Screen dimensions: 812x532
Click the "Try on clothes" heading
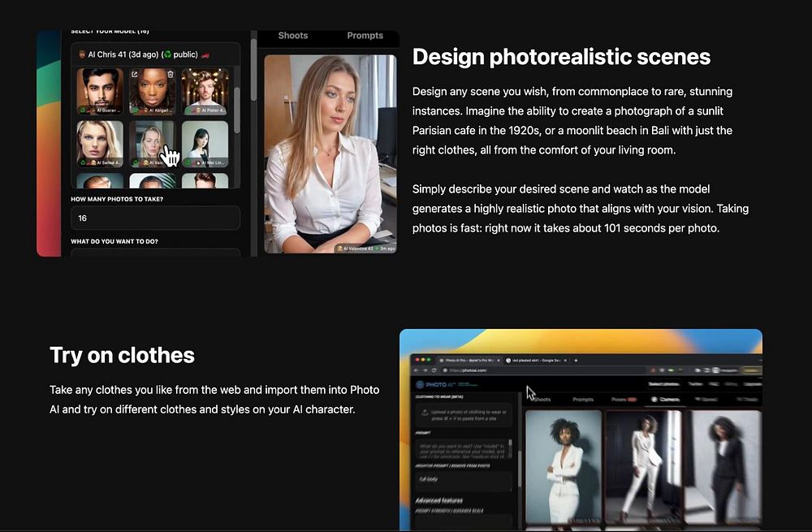tap(123, 356)
